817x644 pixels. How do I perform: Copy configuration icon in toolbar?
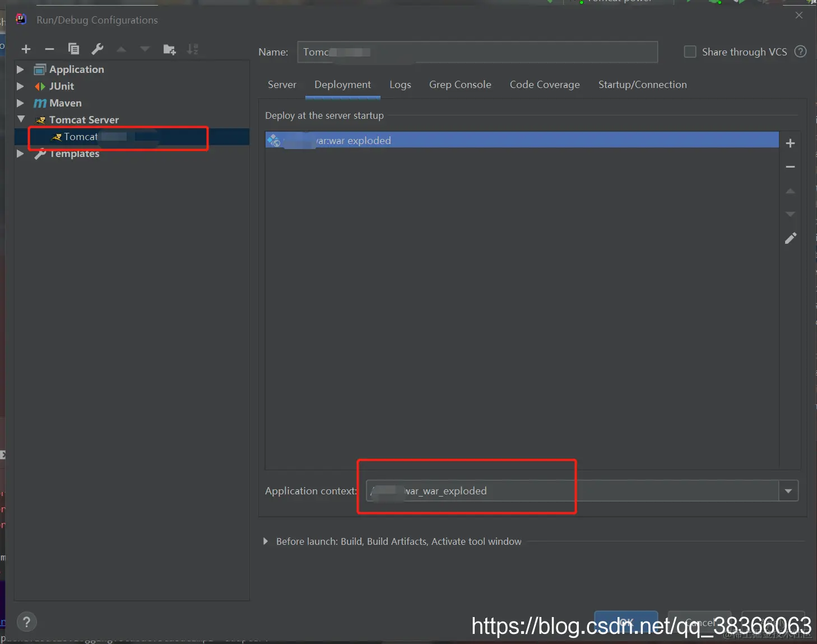tap(73, 49)
